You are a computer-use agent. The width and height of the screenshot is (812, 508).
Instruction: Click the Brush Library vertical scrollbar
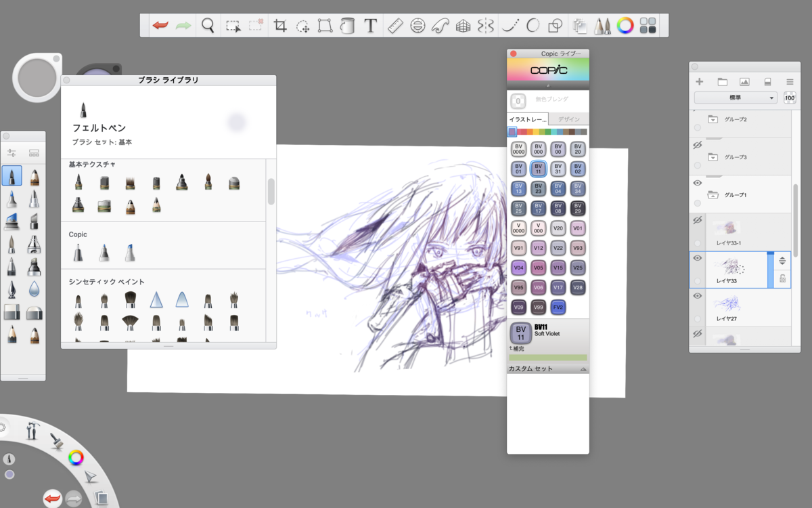[x=271, y=192]
